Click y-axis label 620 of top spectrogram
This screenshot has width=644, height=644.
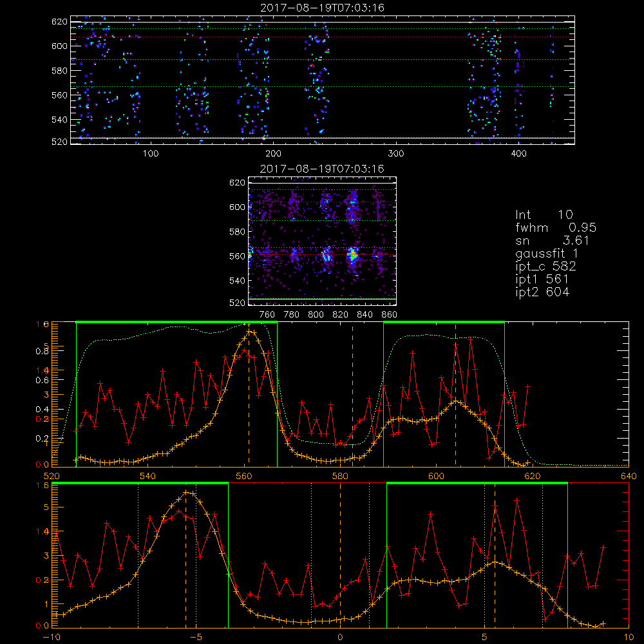pyautogui.click(x=59, y=21)
